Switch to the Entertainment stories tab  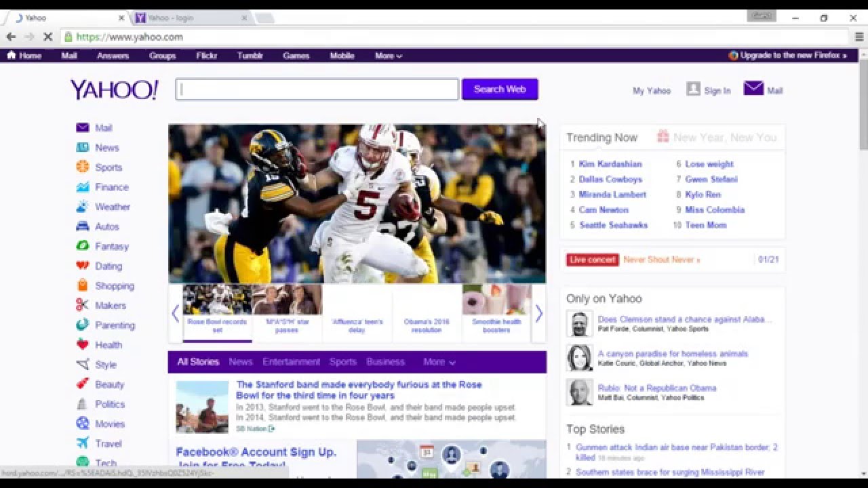click(x=291, y=362)
